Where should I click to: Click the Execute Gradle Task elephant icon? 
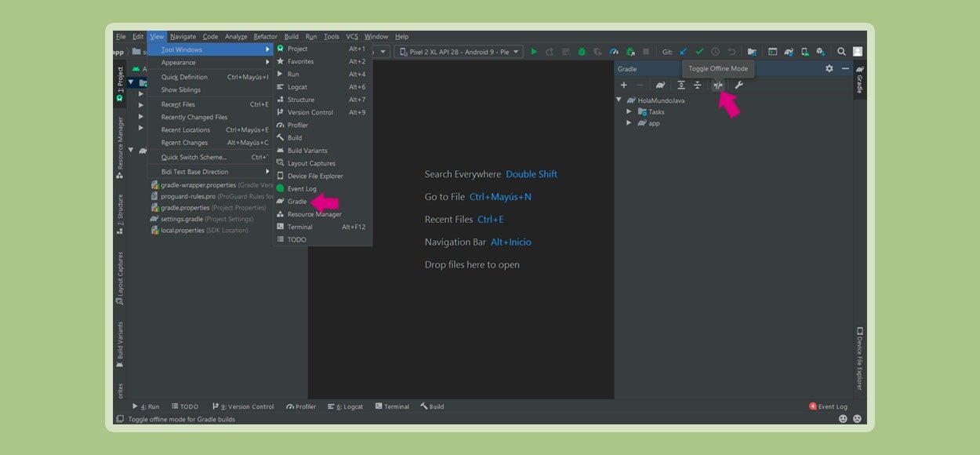click(x=660, y=85)
